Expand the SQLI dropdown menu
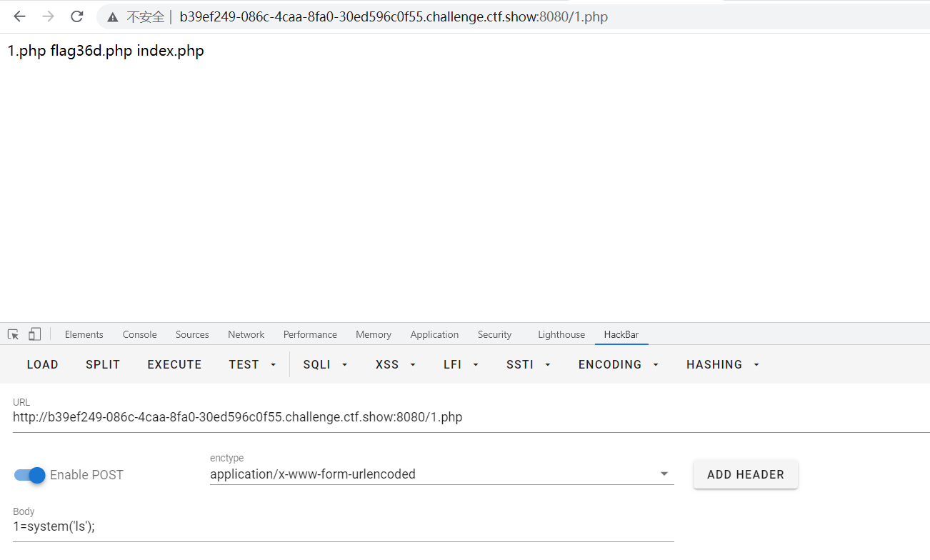Viewport: 930px width, 560px height. [325, 364]
